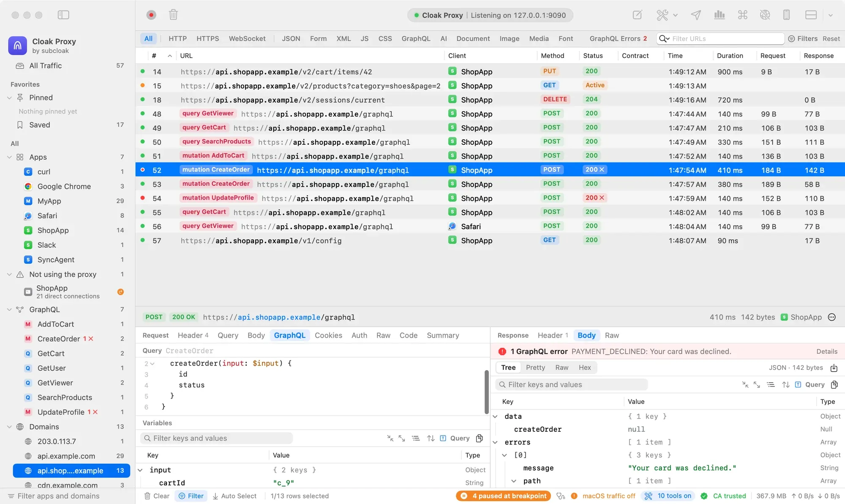Click the more options ellipsis beside ShopApp
This screenshot has width=845, height=504.
[831, 317]
